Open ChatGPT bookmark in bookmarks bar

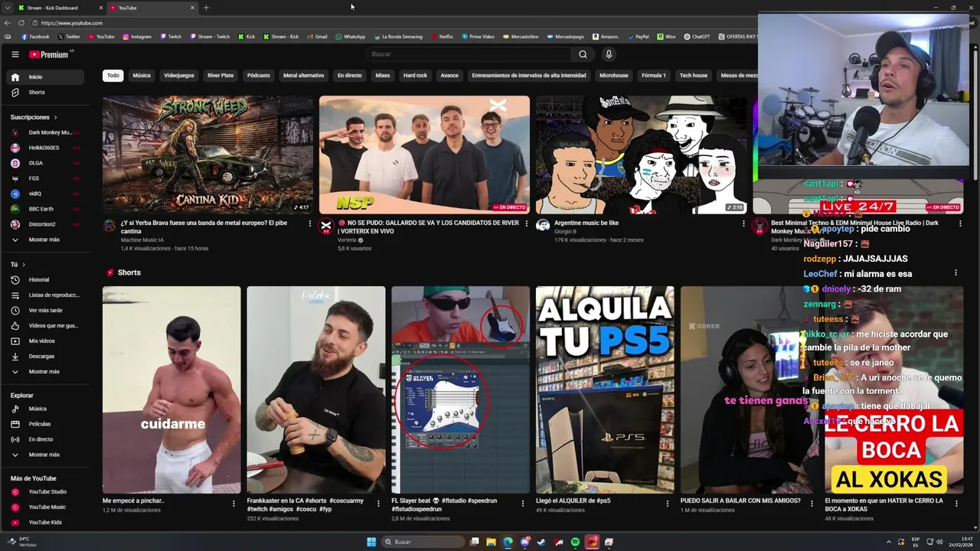[x=697, y=37]
